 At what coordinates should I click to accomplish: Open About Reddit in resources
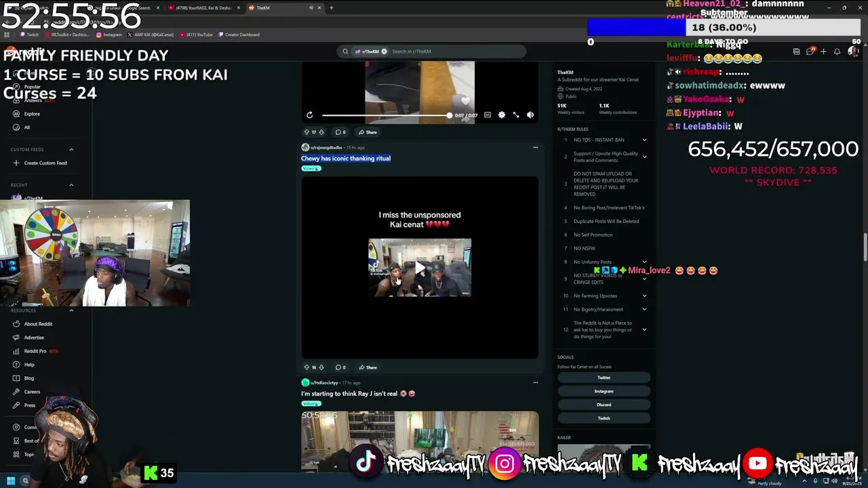[x=34, y=324]
